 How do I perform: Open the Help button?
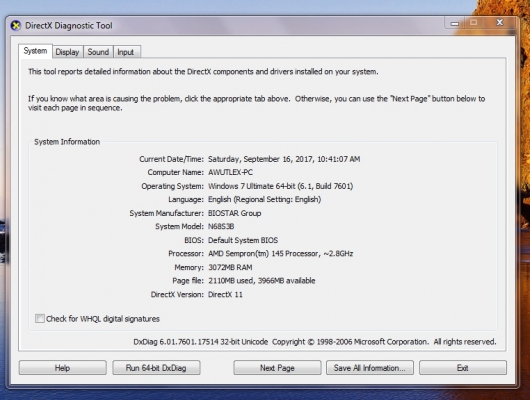[x=63, y=368]
